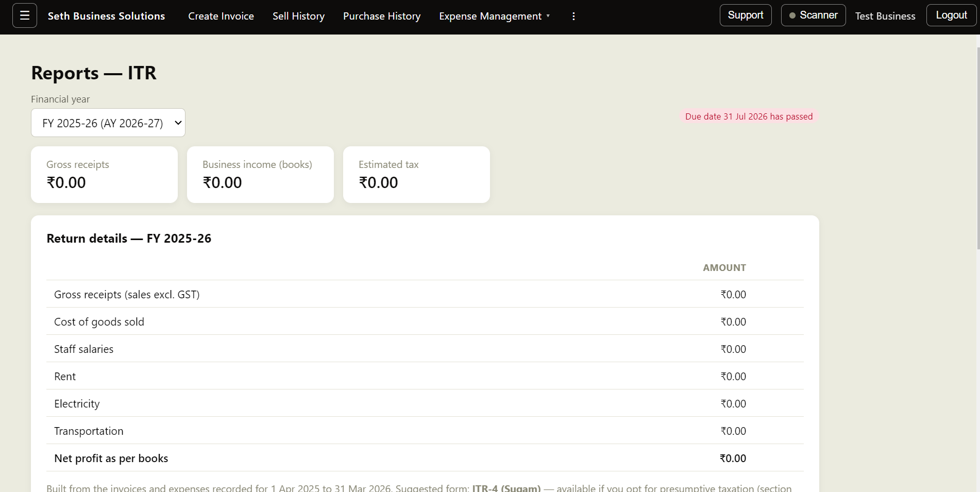Click the Staff salaries row

[x=425, y=349]
